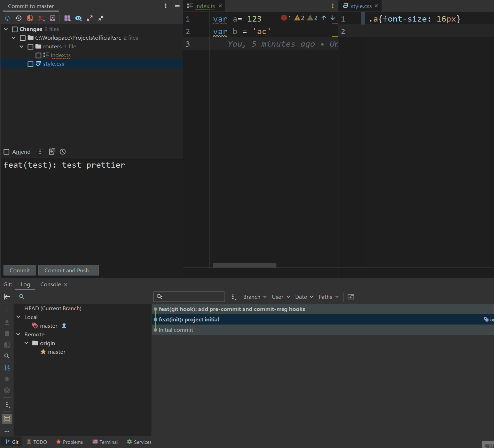
Task: Collapse the Local branches group
Action: coord(18,317)
